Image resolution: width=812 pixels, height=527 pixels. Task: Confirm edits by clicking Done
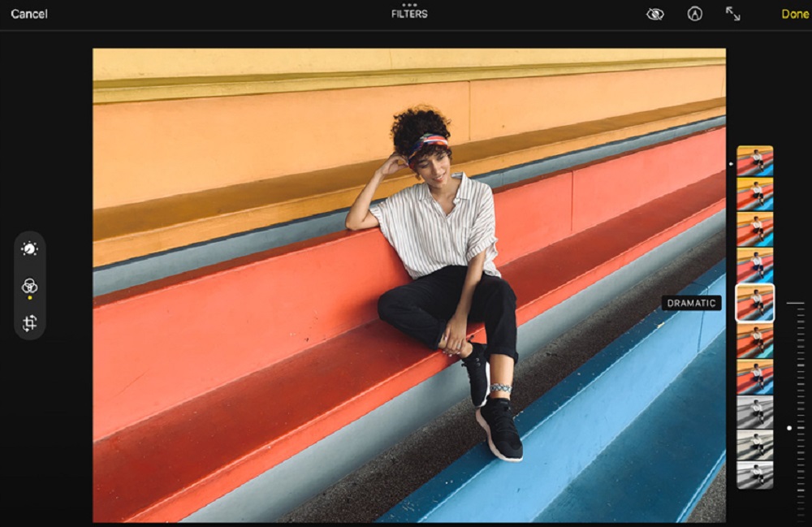pos(795,14)
